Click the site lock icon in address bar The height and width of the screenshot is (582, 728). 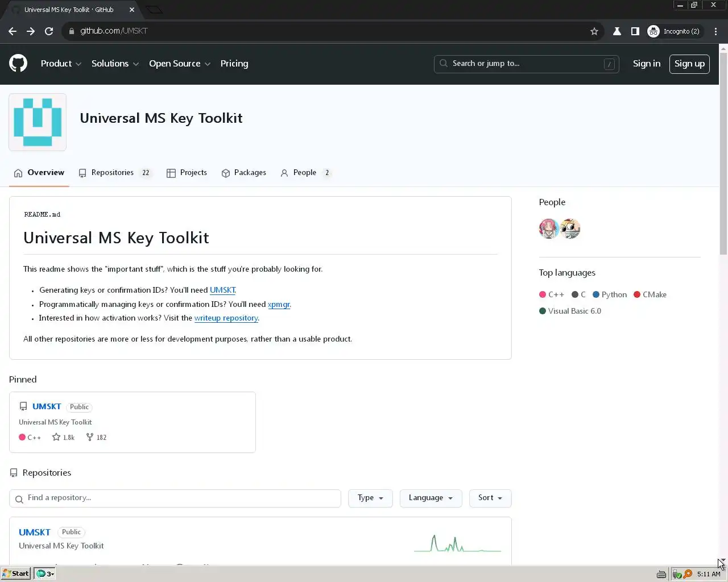click(71, 31)
